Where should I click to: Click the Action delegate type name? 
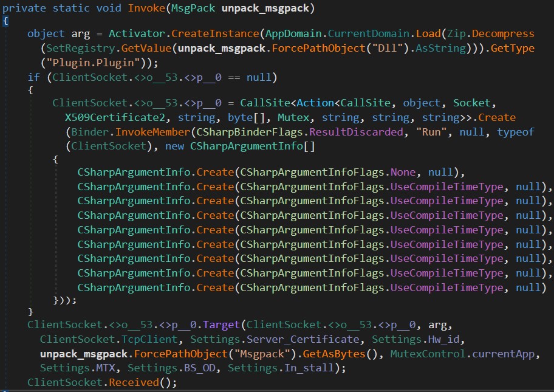click(315, 103)
